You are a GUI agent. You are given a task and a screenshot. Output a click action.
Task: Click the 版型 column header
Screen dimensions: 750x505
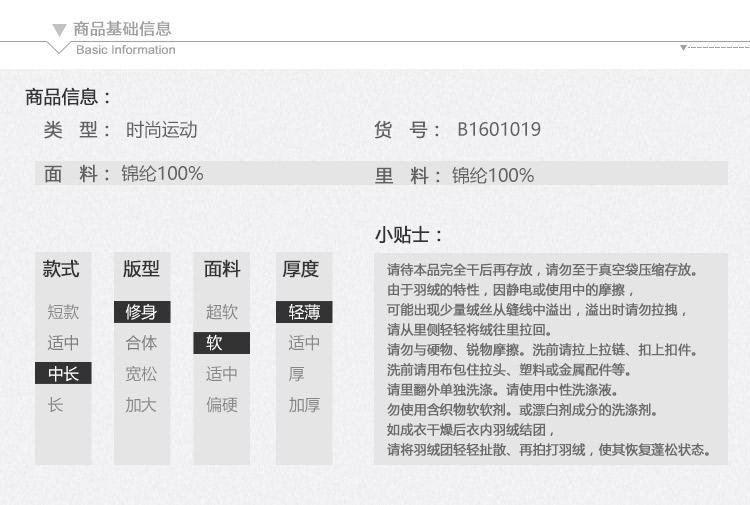[x=141, y=269]
